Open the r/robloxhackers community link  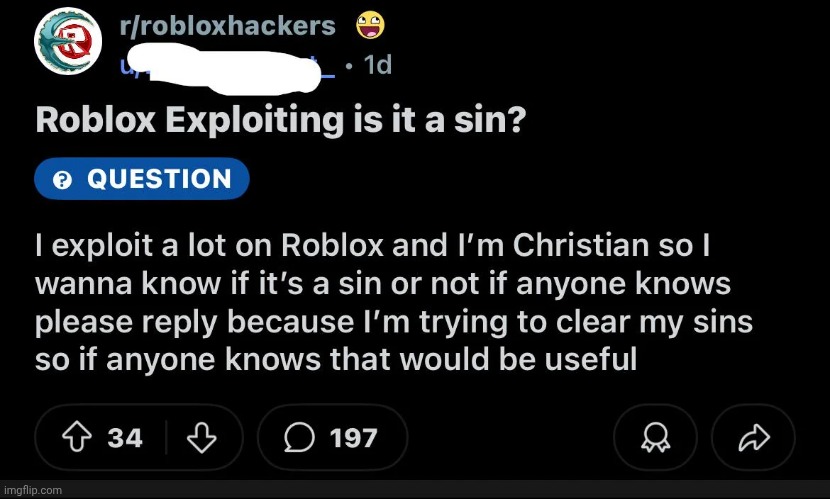(228, 25)
